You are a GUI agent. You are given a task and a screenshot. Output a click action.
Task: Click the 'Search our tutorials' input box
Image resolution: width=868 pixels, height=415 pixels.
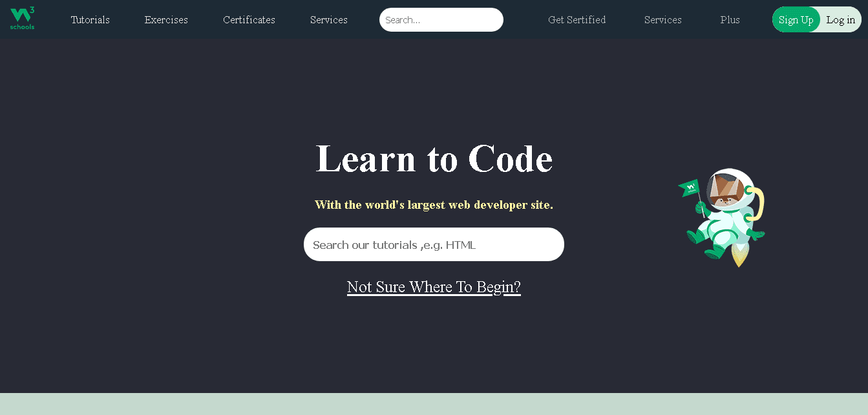[x=434, y=245]
